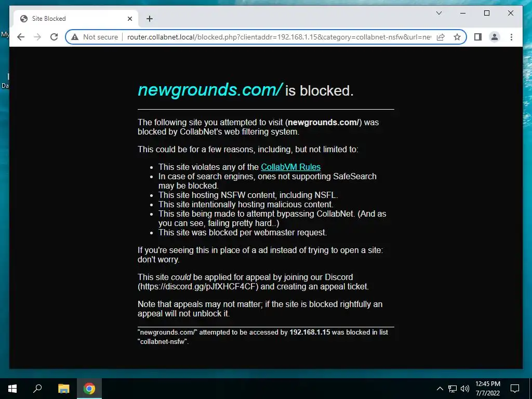This screenshot has width=532, height=399.
Task: Select the Site Blocked tab
Action: tap(76, 19)
